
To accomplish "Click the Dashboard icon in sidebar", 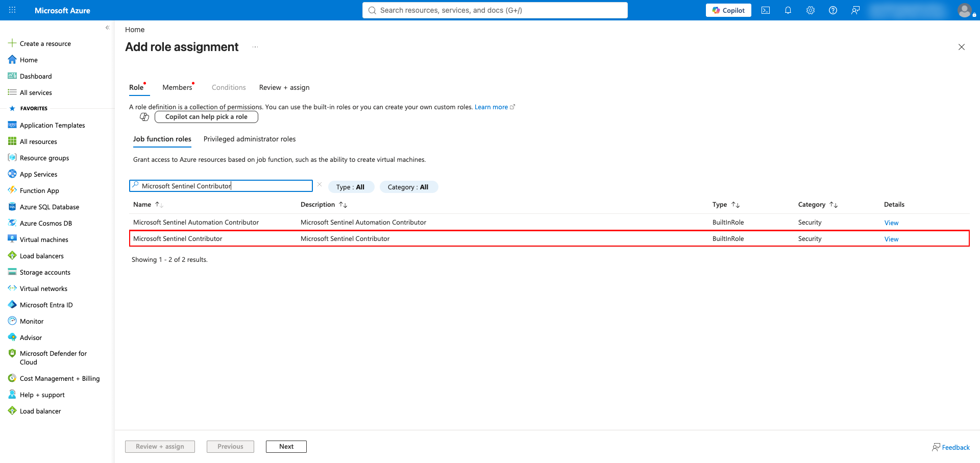I will pyautogui.click(x=12, y=76).
